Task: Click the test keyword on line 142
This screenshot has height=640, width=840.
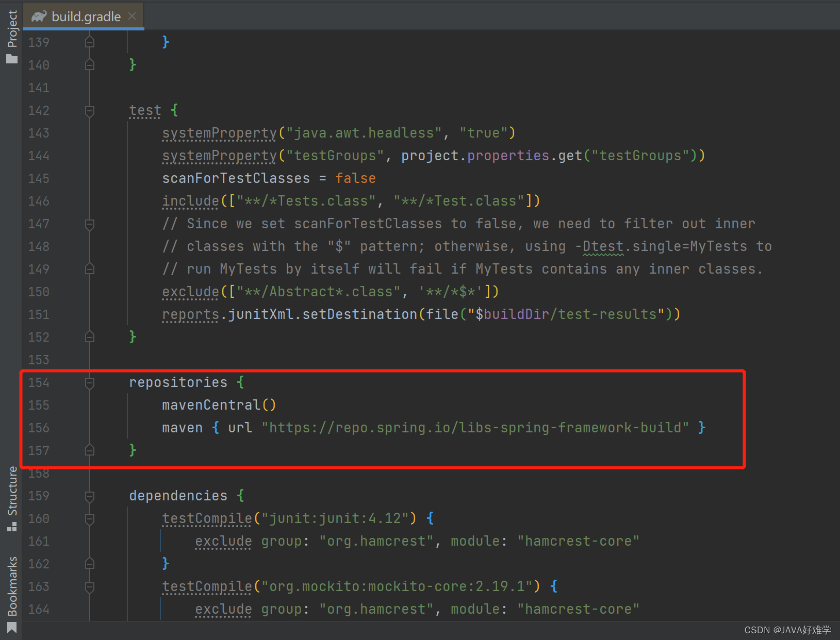Action: [x=145, y=110]
